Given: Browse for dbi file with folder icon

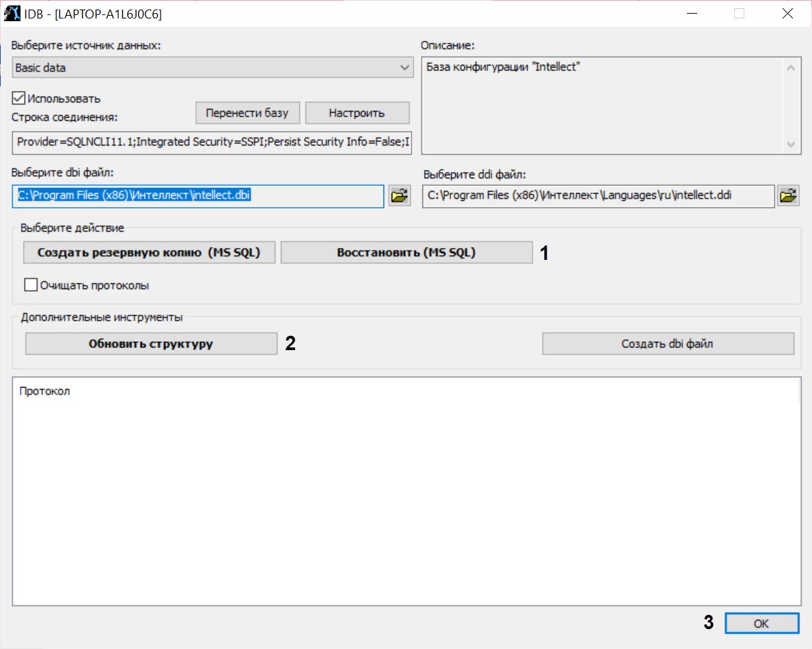Looking at the screenshot, I should point(399,196).
